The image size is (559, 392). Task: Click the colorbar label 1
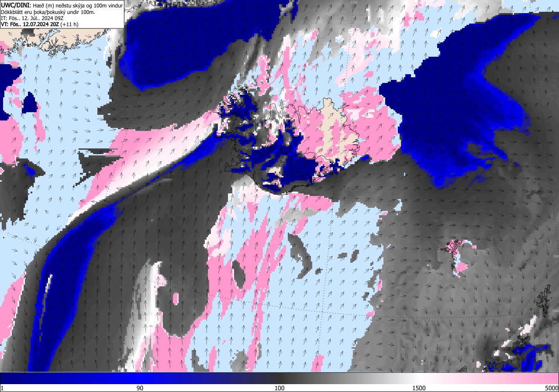tap(2, 388)
